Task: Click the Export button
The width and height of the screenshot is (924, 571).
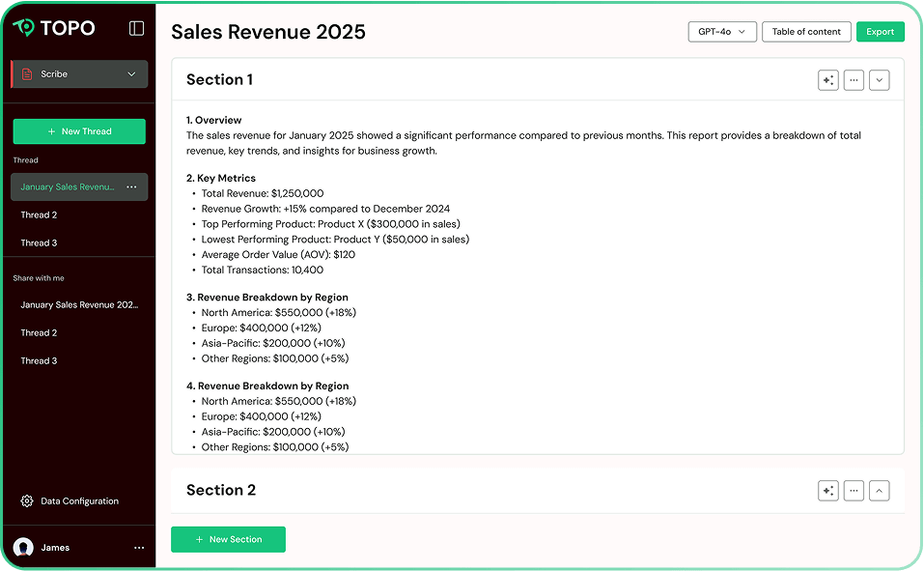Action: pos(880,32)
